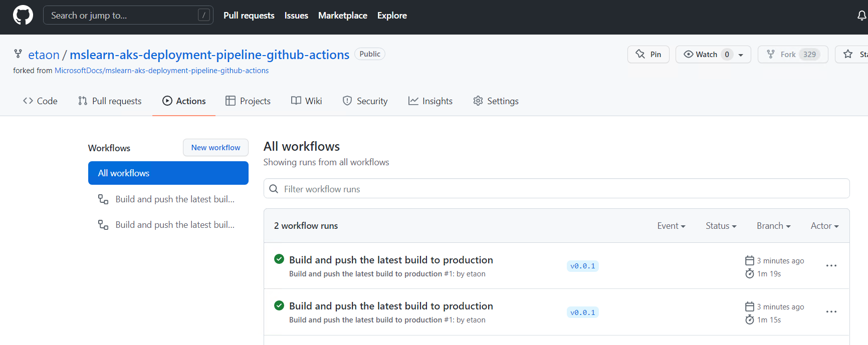The width and height of the screenshot is (868, 345).
Task: Open the MicrosoftDocs forked-from link
Action: pos(161,71)
